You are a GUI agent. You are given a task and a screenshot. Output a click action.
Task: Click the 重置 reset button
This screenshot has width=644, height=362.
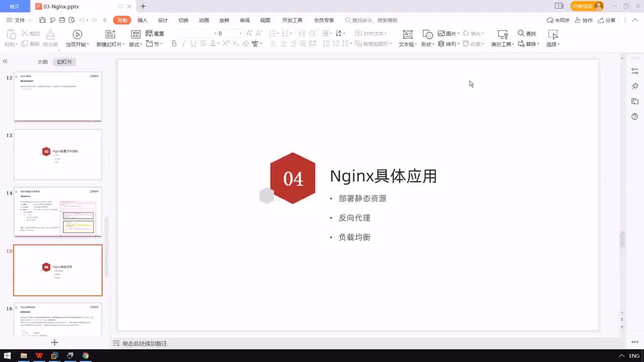[x=155, y=34]
